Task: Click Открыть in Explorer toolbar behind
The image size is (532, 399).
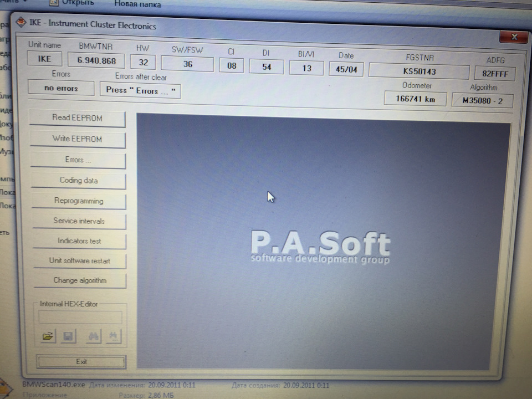Action: (x=78, y=3)
